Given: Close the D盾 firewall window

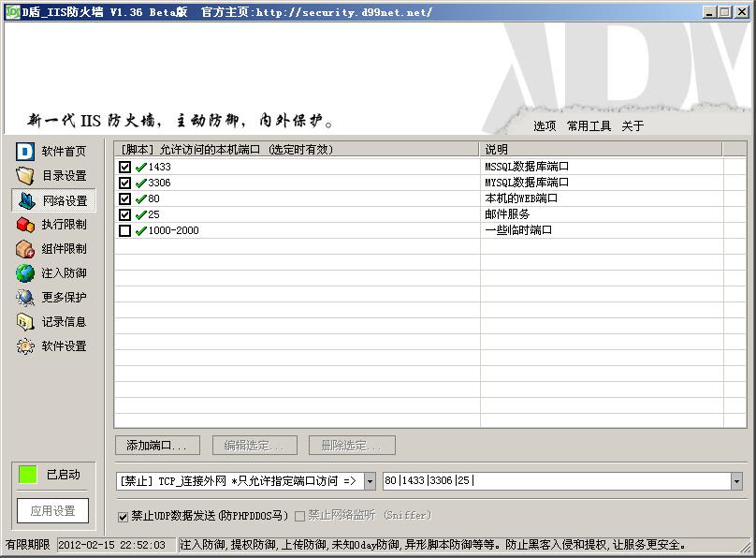Looking at the screenshot, I should 742,12.
